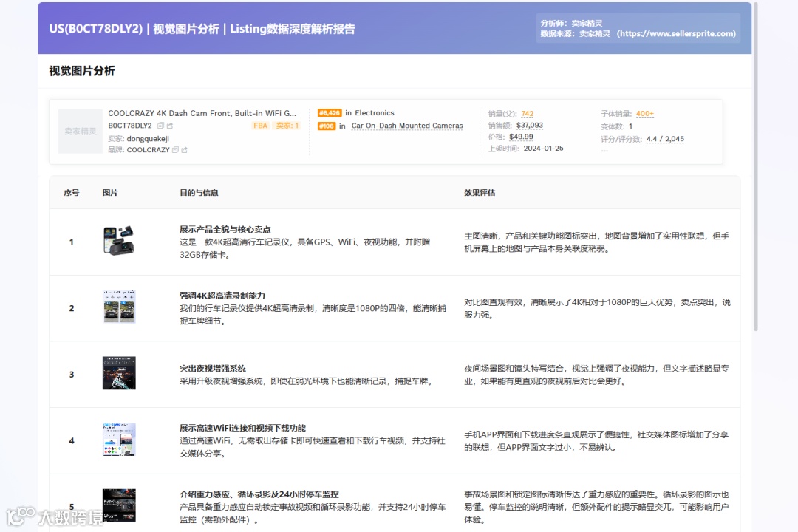Open row 1 main image thumbnail
798x532 pixels.
tap(119, 240)
